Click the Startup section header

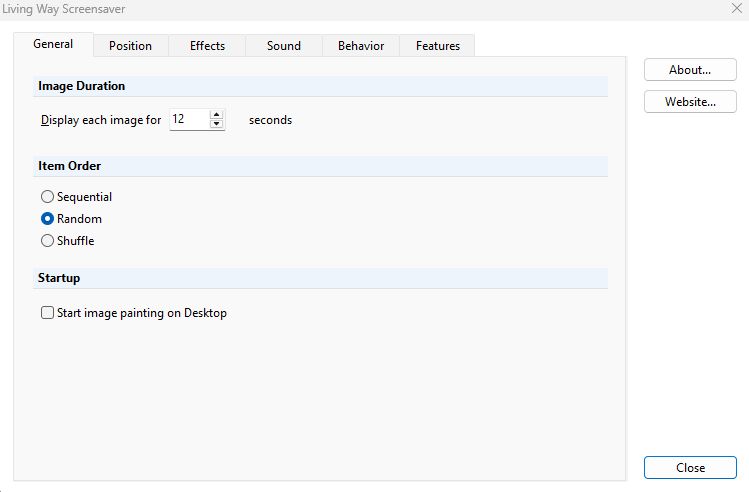click(320, 278)
